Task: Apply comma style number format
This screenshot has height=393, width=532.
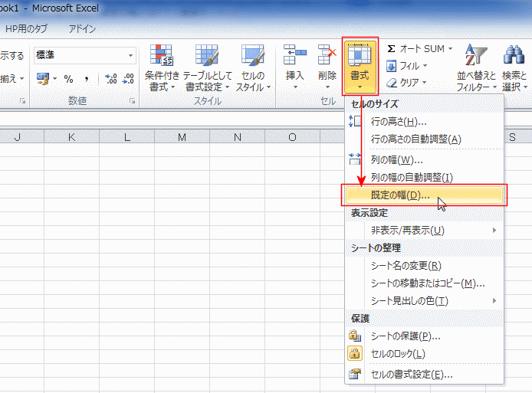Action: [87, 80]
